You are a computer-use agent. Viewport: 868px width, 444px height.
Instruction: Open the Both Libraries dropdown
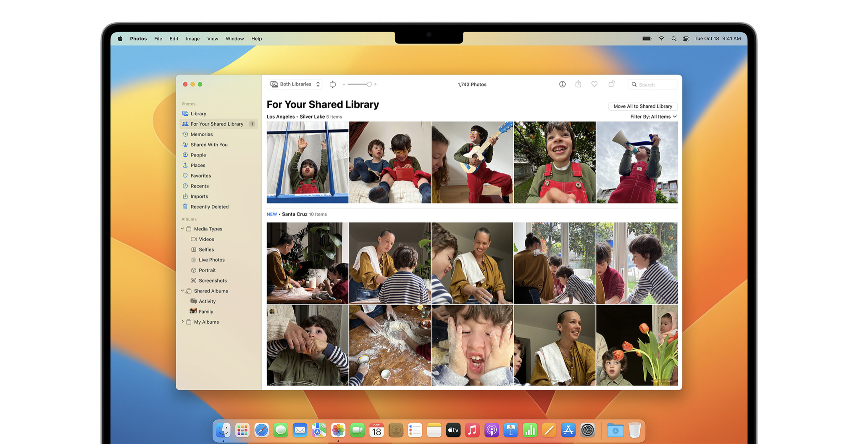(295, 85)
